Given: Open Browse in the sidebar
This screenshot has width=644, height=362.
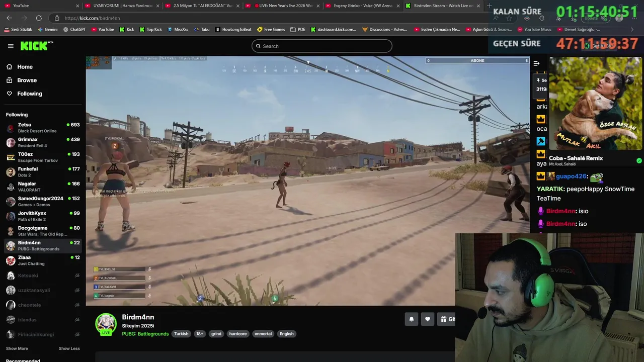Looking at the screenshot, I should 27,80.
